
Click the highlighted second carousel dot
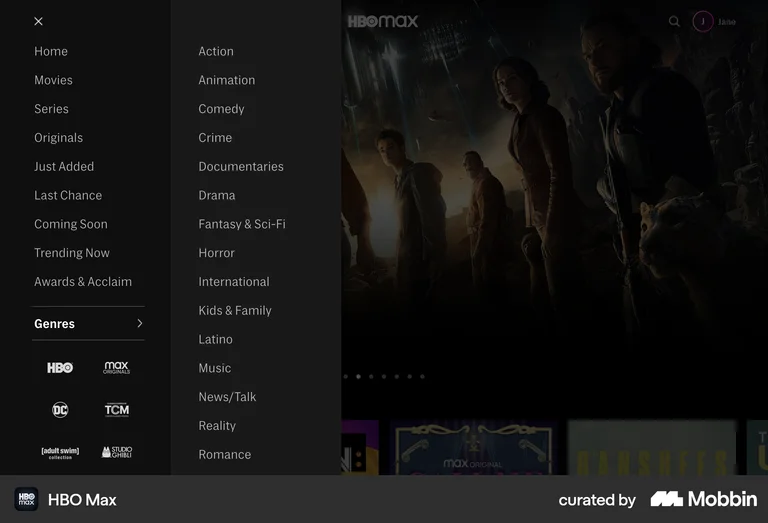click(359, 377)
